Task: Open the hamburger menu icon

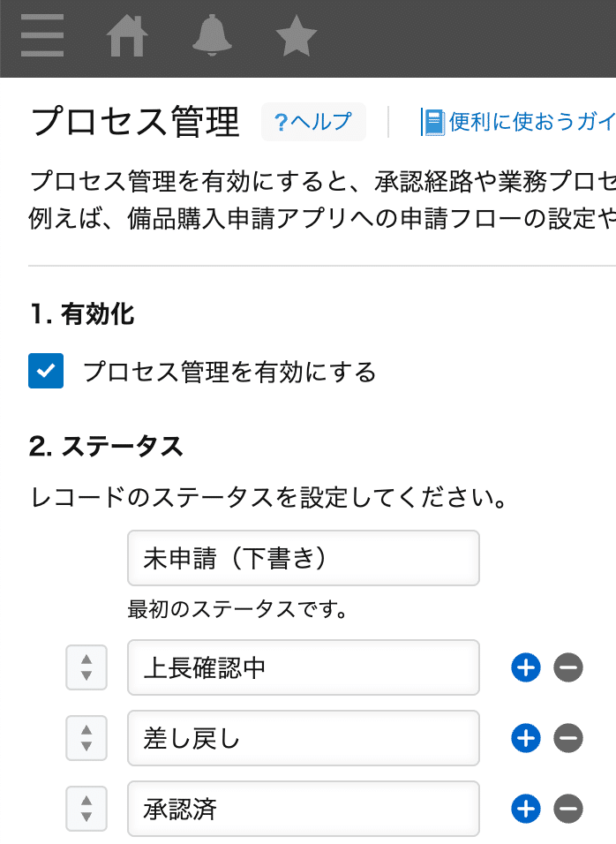Action: pos(42,35)
